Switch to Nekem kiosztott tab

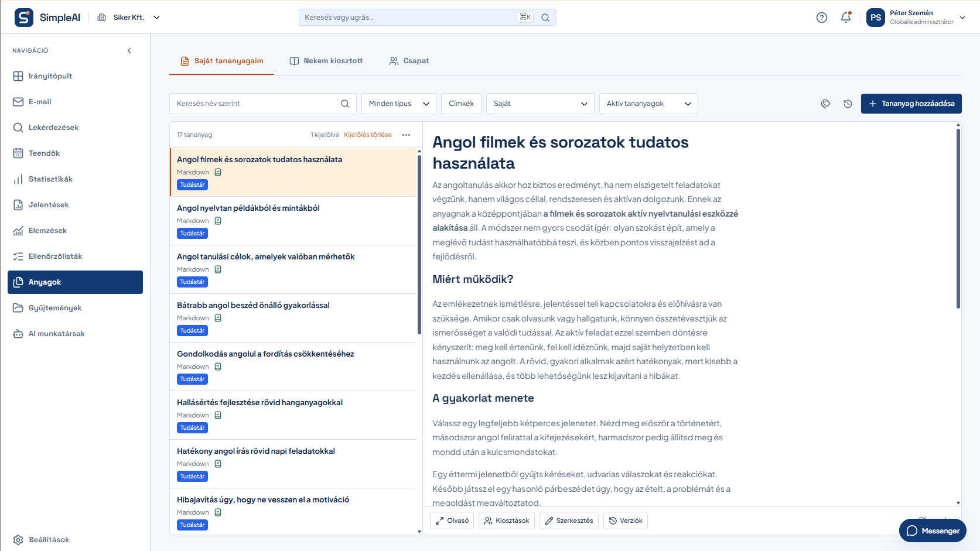(326, 61)
